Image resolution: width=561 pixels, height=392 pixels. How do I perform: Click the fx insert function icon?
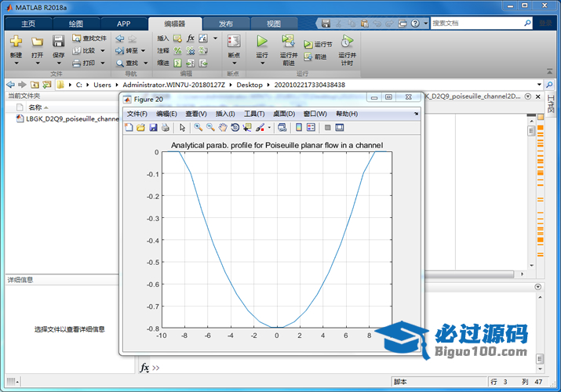click(191, 38)
